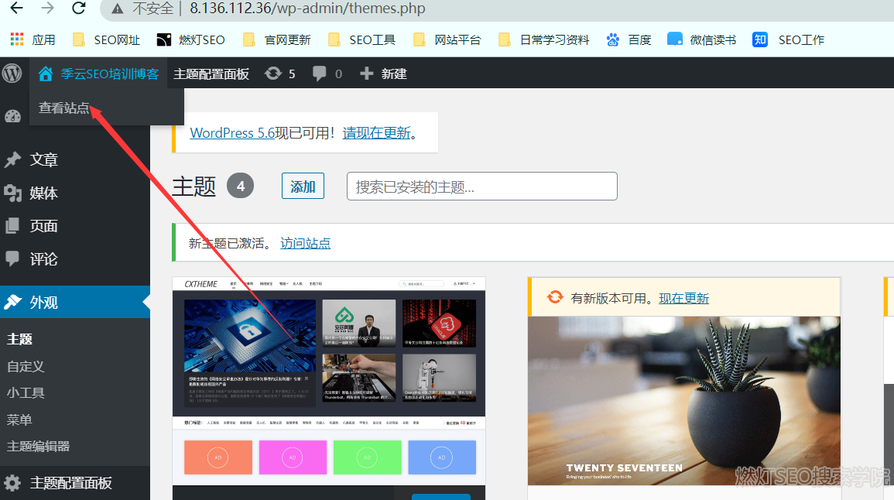The width and height of the screenshot is (894, 500).
Task: Click the 现在更新 link on theme card
Action: 684,298
